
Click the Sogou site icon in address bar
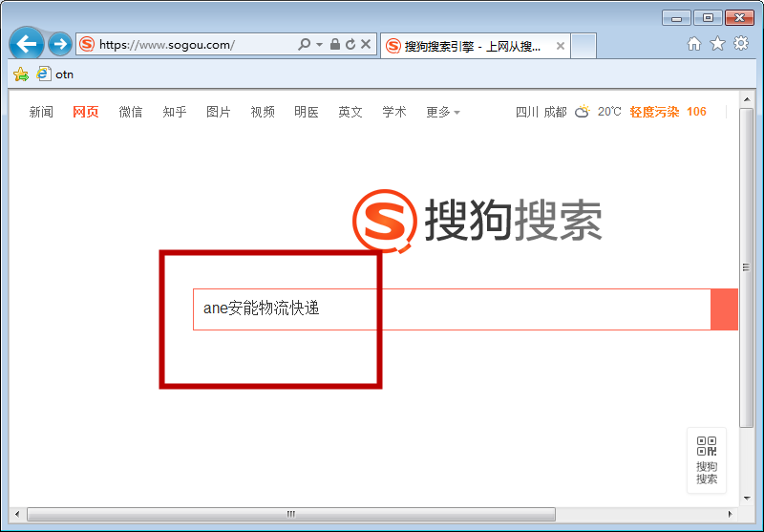point(87,44)
